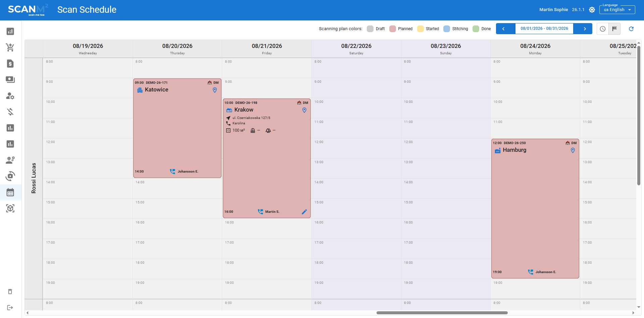This screenshot has height=318, width=644.
Task: Go to previous date range chevron
Action: point(503,29)
